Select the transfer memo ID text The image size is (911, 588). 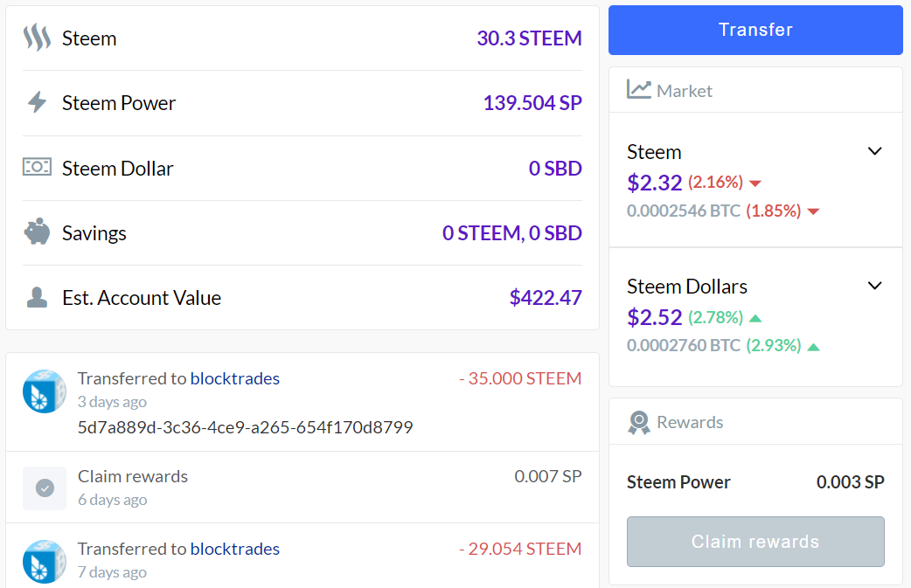point(245,427)
